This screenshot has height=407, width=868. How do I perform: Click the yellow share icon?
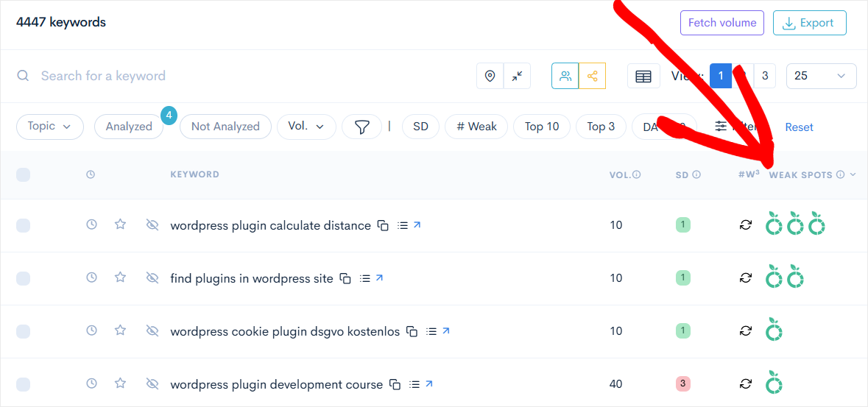[592, 76]
